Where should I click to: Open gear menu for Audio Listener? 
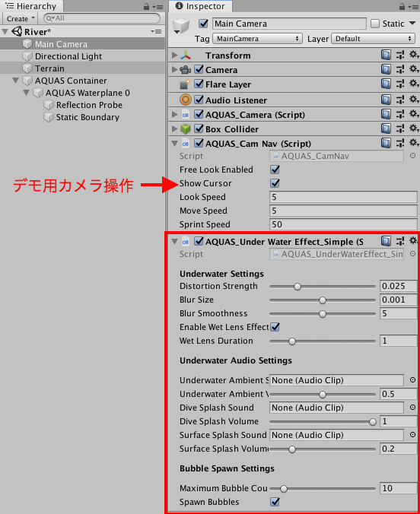coord(413,99)
